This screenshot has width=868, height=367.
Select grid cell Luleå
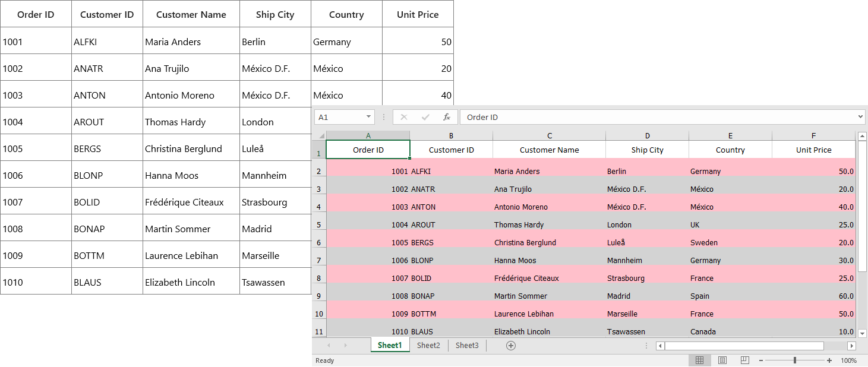click(275, 148)
